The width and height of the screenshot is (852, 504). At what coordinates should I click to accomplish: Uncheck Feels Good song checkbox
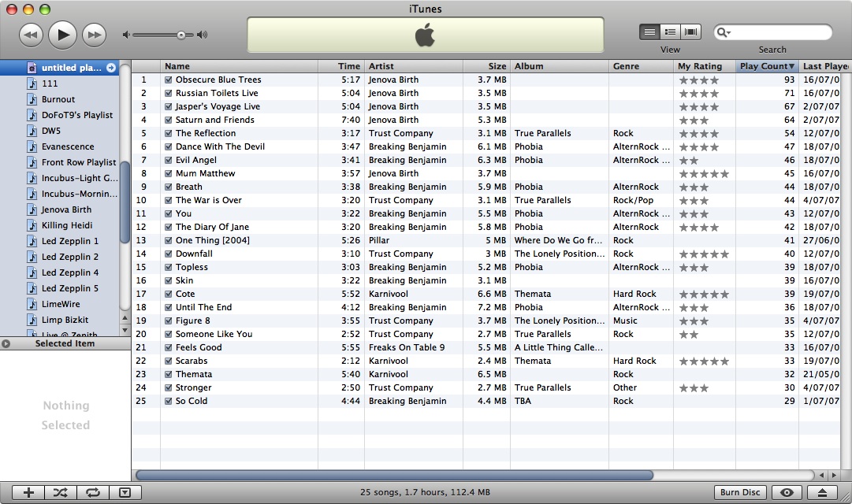(x=169, y=347)
